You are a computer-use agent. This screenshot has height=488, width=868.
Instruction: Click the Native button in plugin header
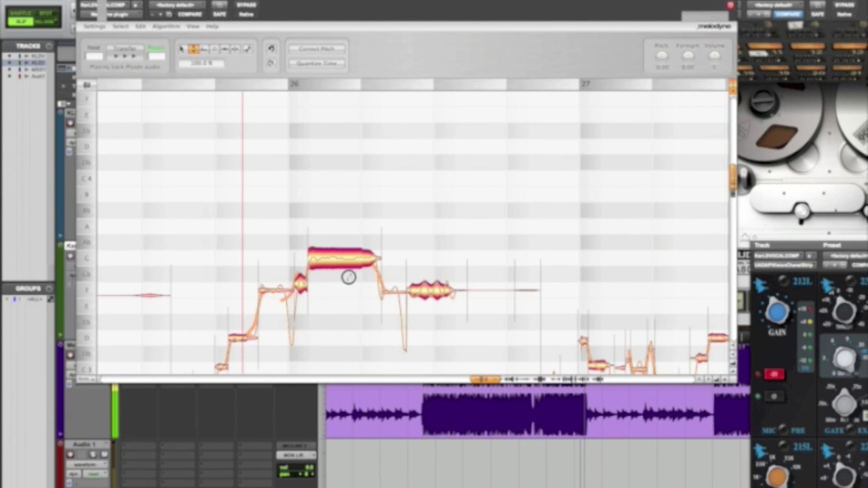click(x=247, y=14)
